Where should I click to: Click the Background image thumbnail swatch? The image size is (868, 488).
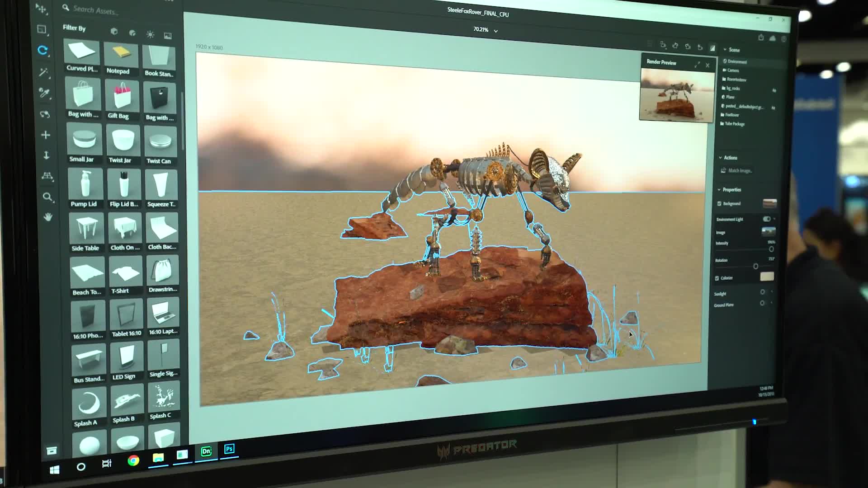tap(769, 203)
